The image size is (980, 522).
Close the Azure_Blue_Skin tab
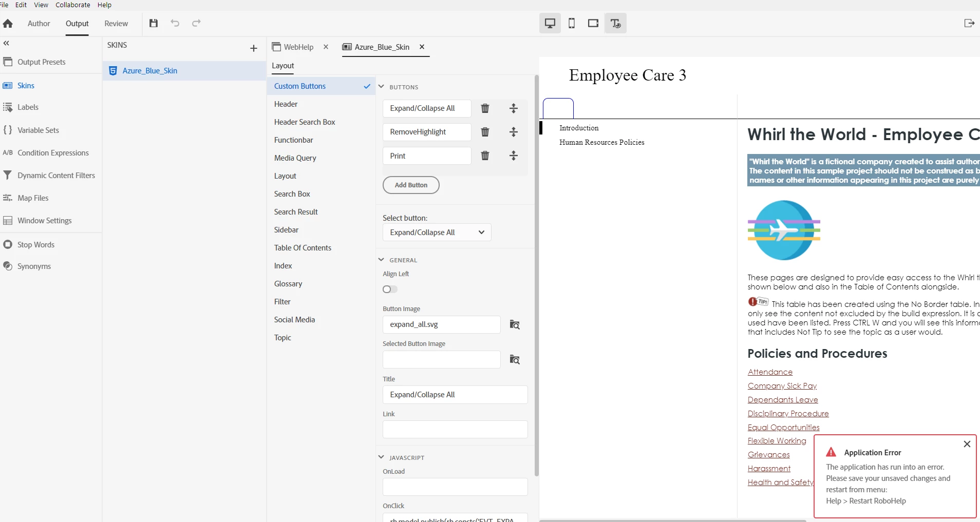coord(422,47)
